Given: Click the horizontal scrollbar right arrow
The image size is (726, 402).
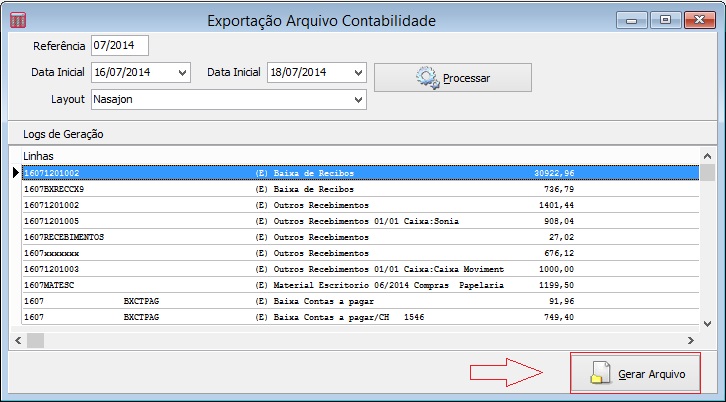Looking at the screenshot, I should 691,340.
